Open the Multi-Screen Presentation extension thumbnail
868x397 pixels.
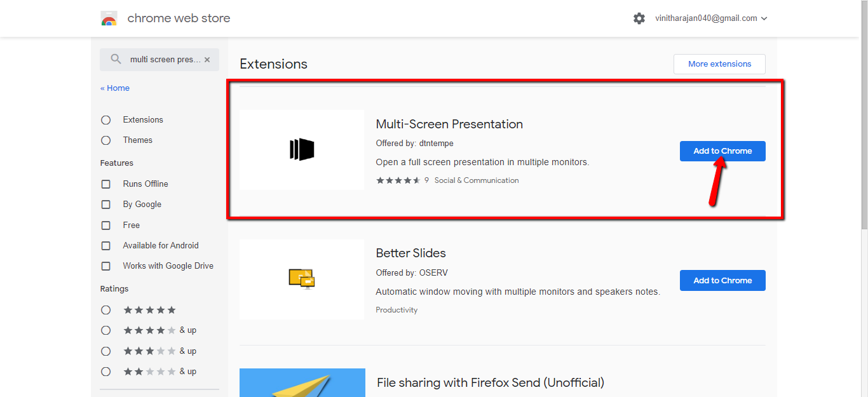302,150
